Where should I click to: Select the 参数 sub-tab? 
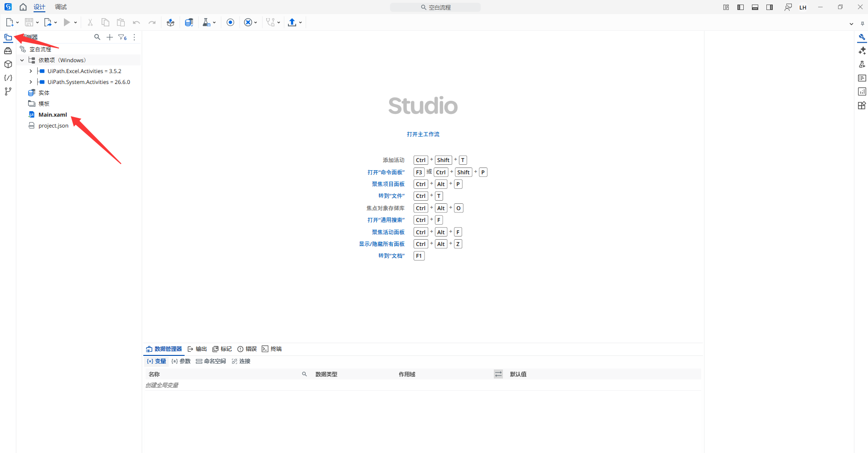tap(181, 361)
